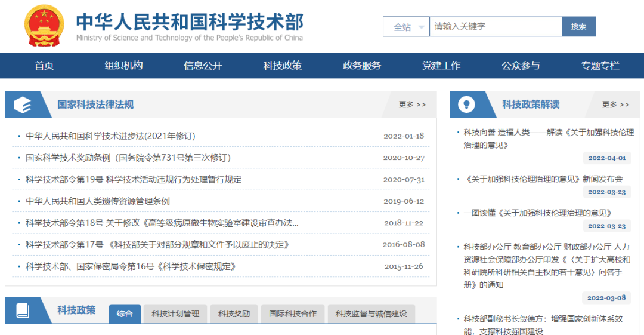Click the date 2020-10-27
This screenshot has height=335, width=644.
pyautogui.click(x=404, y=158)
